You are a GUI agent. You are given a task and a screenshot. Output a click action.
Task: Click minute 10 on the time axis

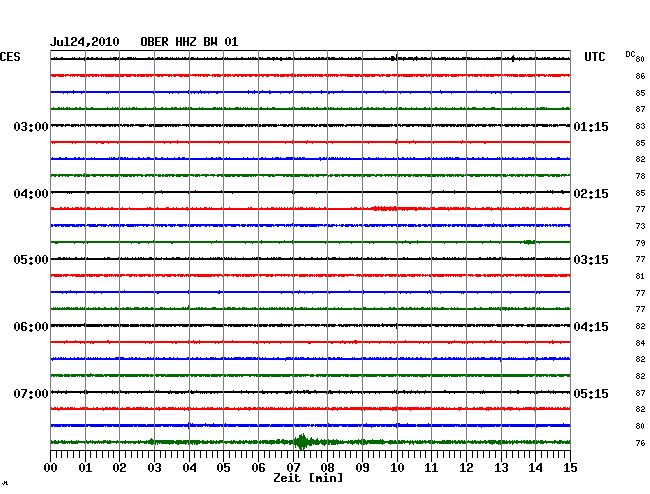(x=397, y=467)
